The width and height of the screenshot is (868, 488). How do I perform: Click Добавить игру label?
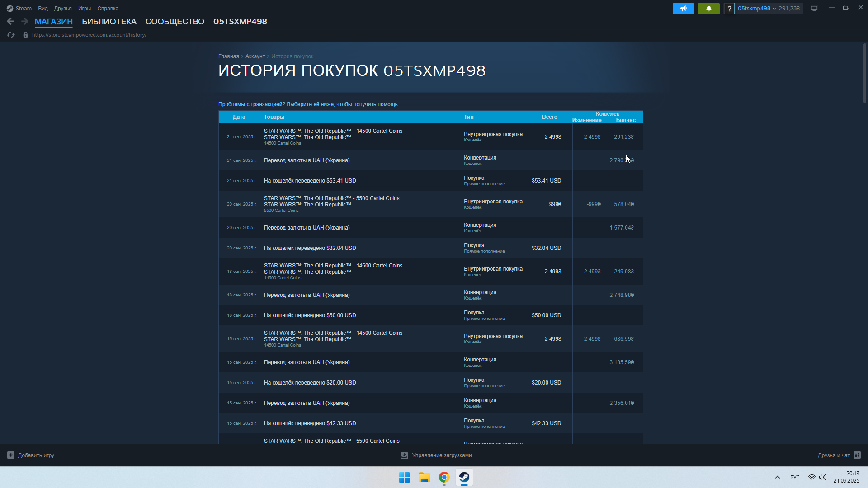(36, 455)
